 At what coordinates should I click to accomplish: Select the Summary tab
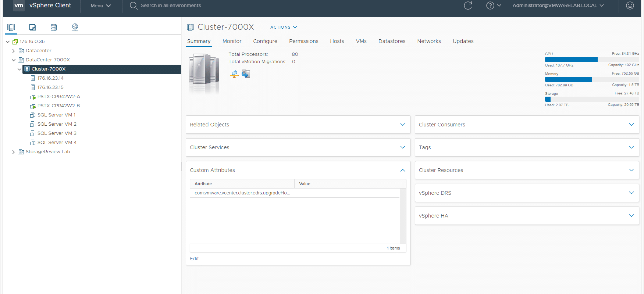199,41
